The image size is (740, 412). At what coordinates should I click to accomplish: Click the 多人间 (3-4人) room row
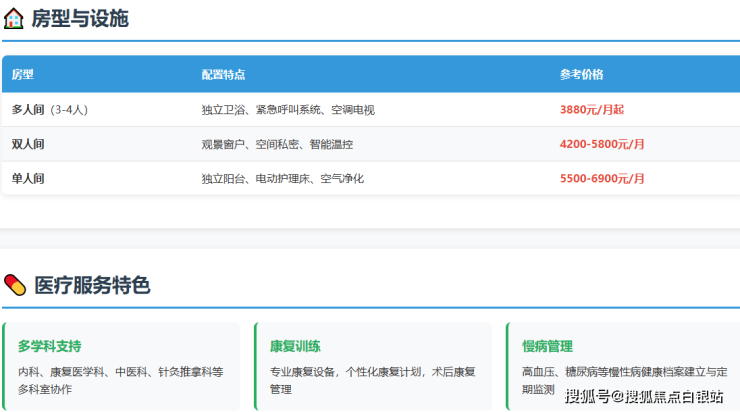click(57, 109)
